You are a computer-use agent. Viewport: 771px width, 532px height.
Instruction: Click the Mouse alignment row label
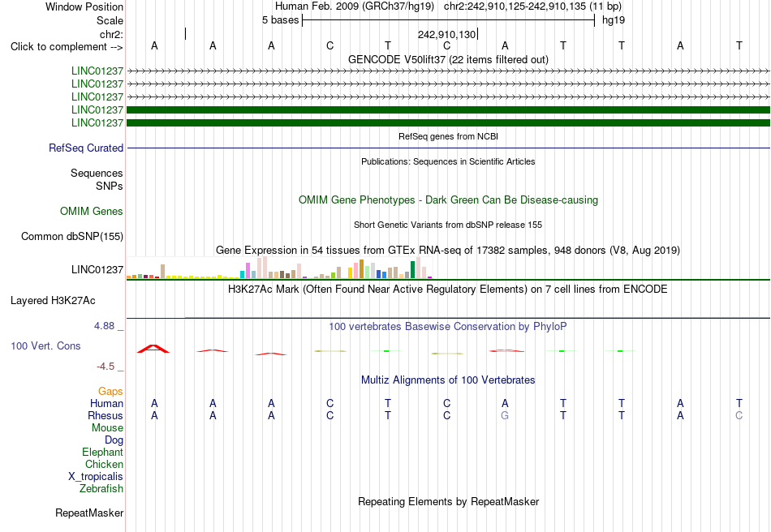107,428
